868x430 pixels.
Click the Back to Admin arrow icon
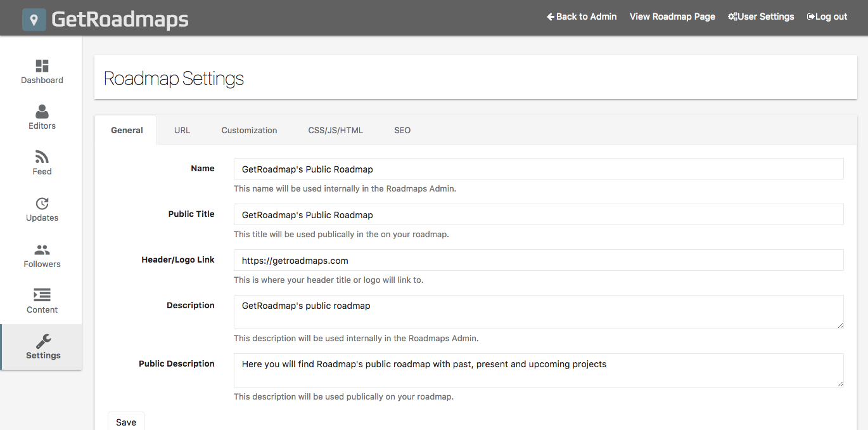click(551, 16)
